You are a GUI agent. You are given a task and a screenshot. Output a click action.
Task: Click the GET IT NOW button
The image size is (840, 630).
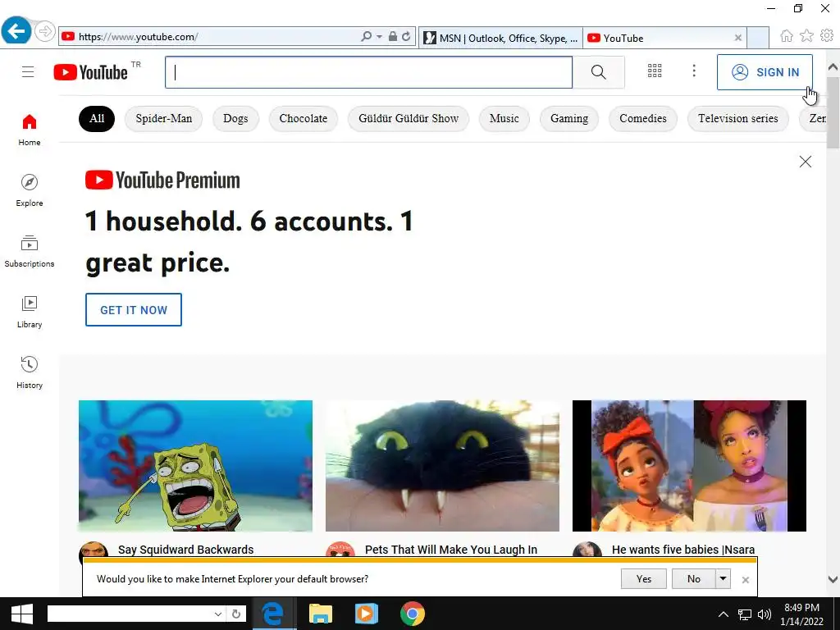134,309
